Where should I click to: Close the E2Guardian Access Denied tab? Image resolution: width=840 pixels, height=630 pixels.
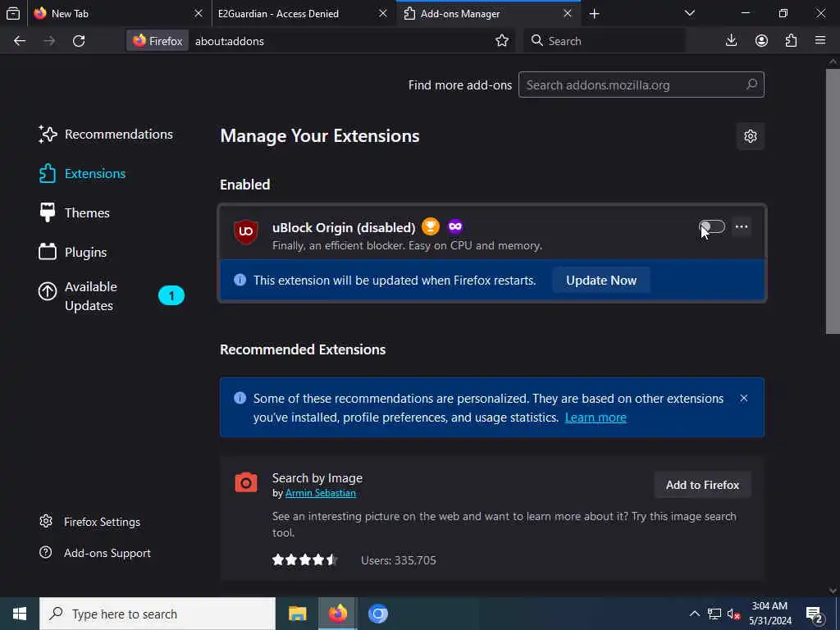(383, 13)
